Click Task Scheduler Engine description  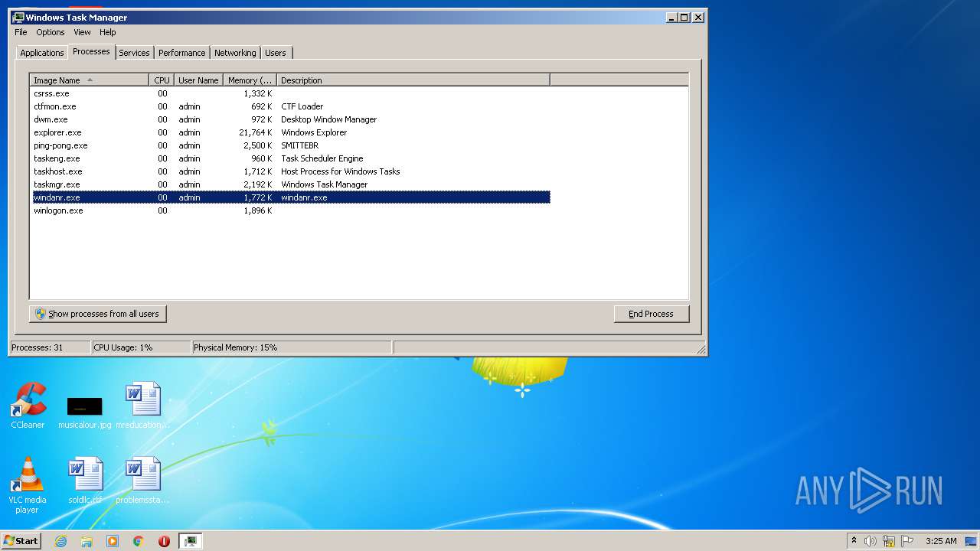pos(322,158)
